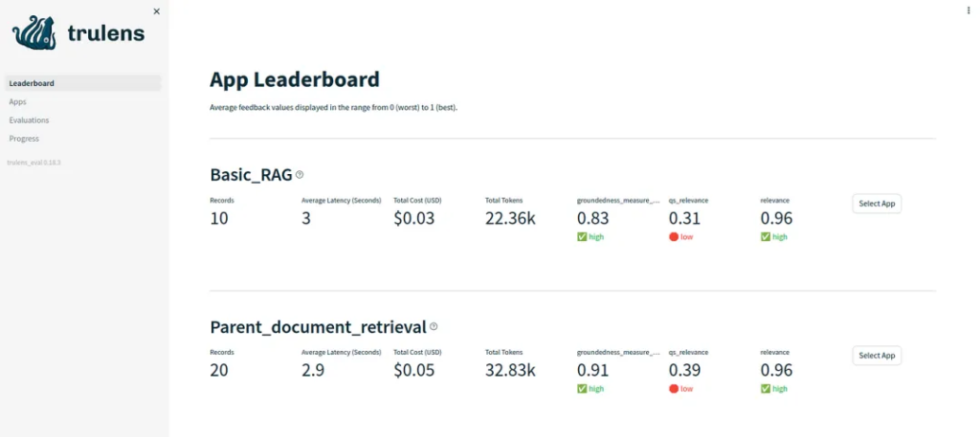Click the Parent_document_retrieval app title
The height and width of the screenshot is (437, 980).
tap(318, 327)
